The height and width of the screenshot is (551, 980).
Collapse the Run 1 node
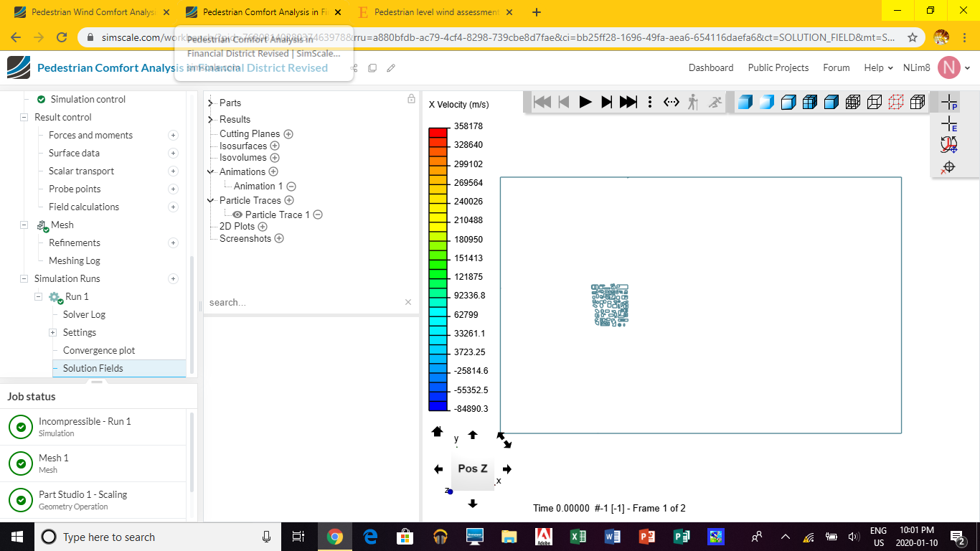39,296
